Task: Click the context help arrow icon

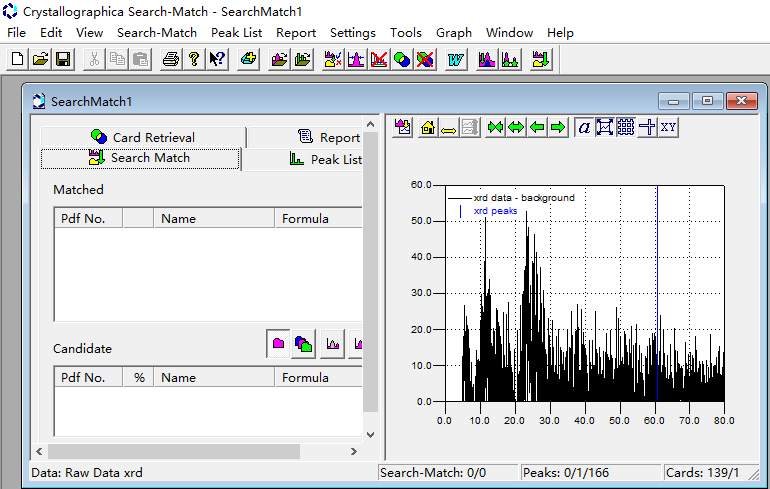Action: pos(217,60)
